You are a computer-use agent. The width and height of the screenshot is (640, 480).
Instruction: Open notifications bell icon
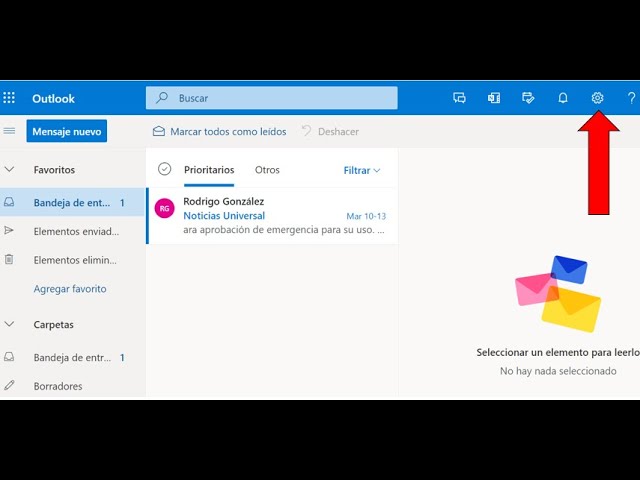pos(563,98)
